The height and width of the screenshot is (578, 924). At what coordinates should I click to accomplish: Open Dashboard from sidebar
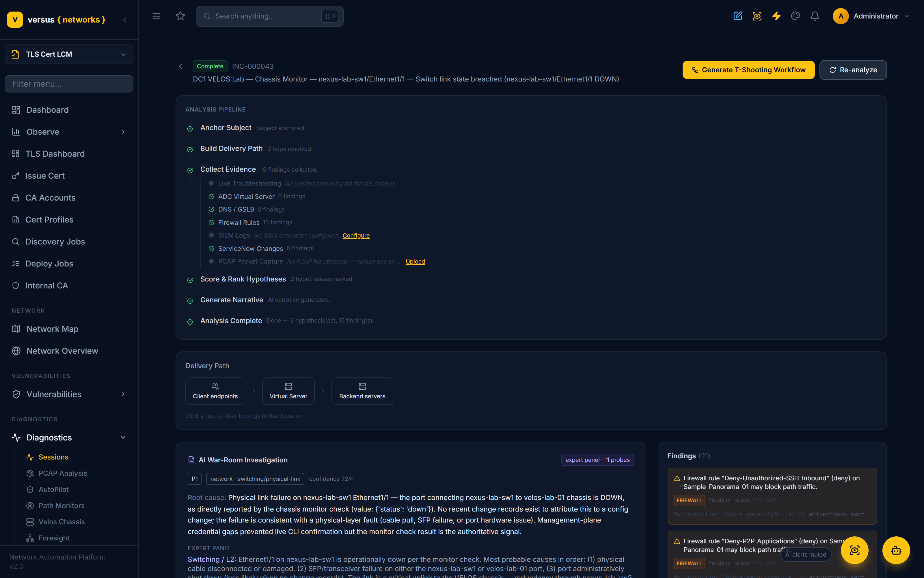(69, 110)
